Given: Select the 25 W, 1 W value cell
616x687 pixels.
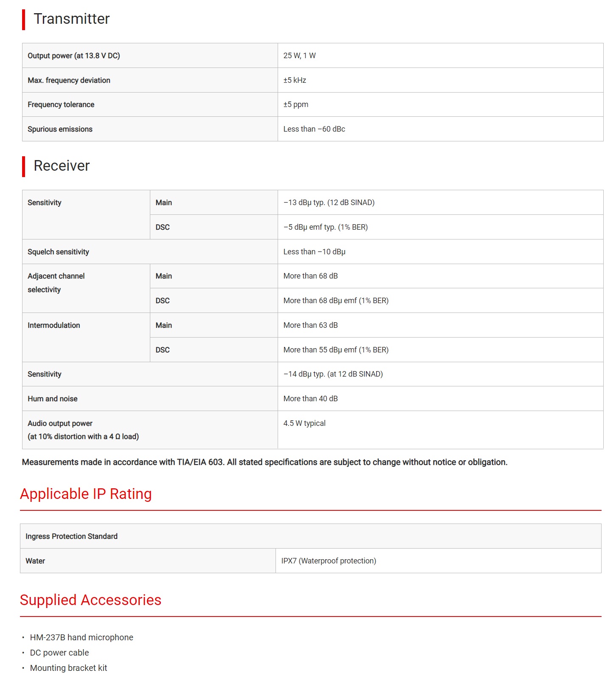Looking at the screenshot, I should point(300,56).
